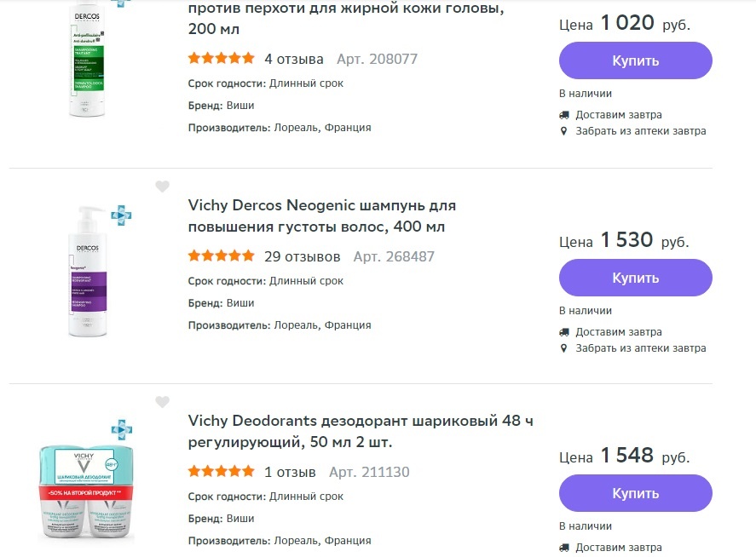
Task: Toggle favorite heart for Vichy Deodorants item
Action: (x=163, y=401)
